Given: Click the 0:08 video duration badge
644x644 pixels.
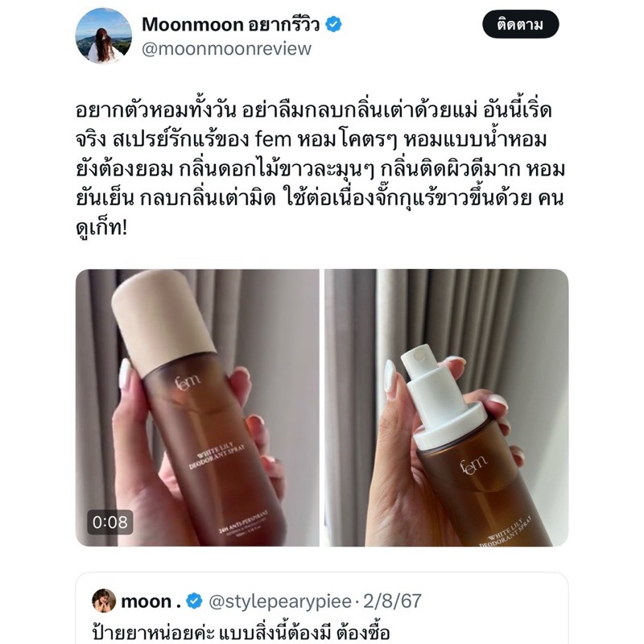Looking at the screenshot, I should tap(109, 522).
